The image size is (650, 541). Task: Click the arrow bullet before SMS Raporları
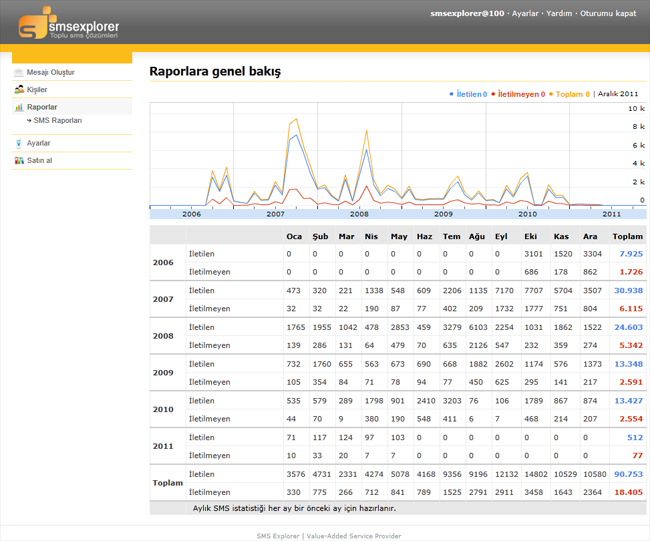click(x=30, y=121)
